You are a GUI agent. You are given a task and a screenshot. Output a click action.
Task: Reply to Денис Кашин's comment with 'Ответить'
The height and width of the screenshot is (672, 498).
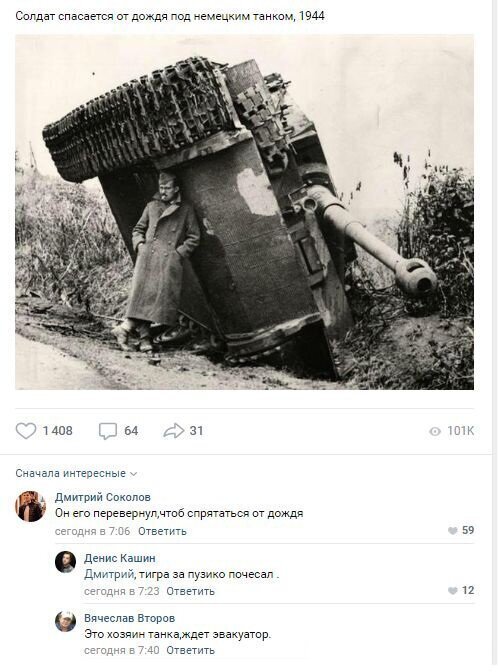[190, 591]
